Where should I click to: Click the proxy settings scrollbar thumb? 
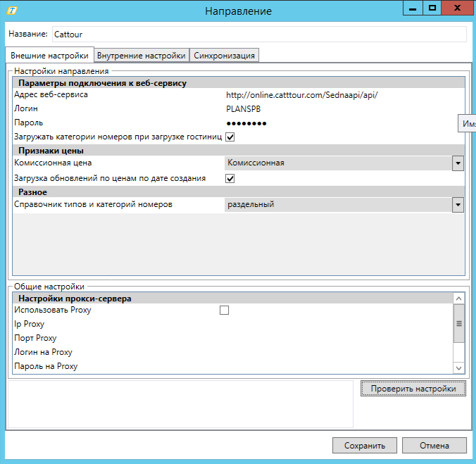[x=458, y=324]
